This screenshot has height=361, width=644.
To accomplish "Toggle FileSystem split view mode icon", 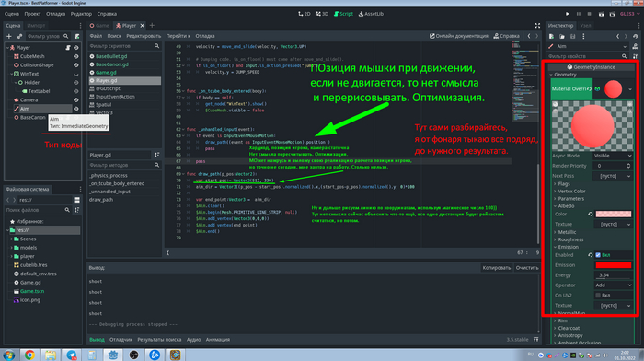I will click(x=76, y=200).
